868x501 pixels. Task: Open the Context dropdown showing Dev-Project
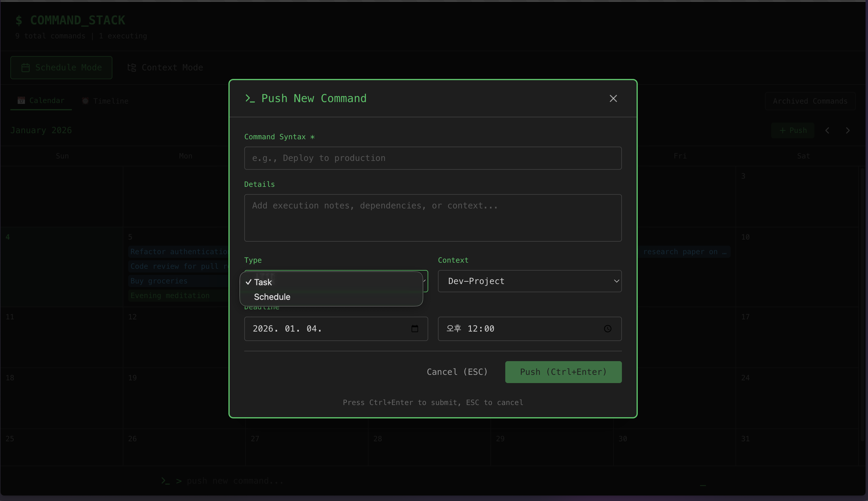[529, 281]
